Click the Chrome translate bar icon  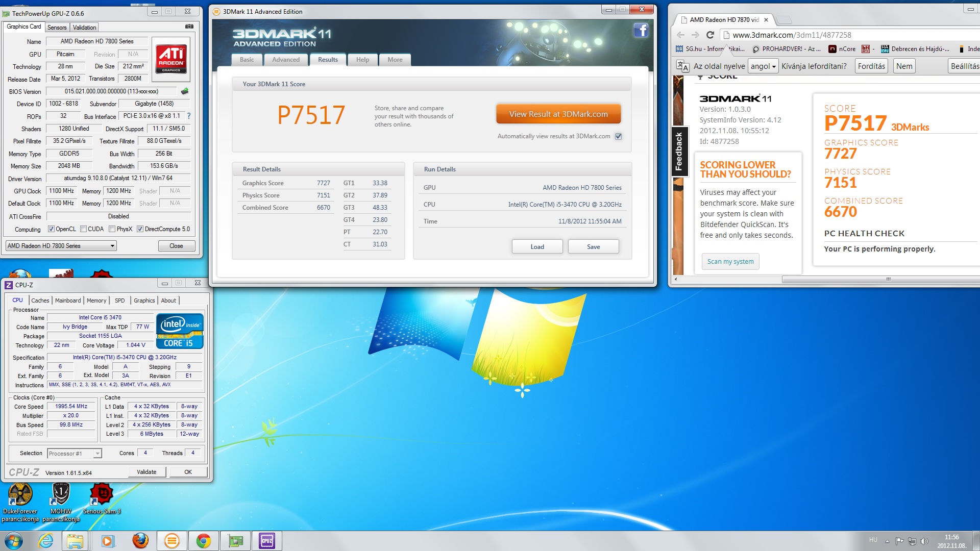pyautogui.click(x=682, y=66)
